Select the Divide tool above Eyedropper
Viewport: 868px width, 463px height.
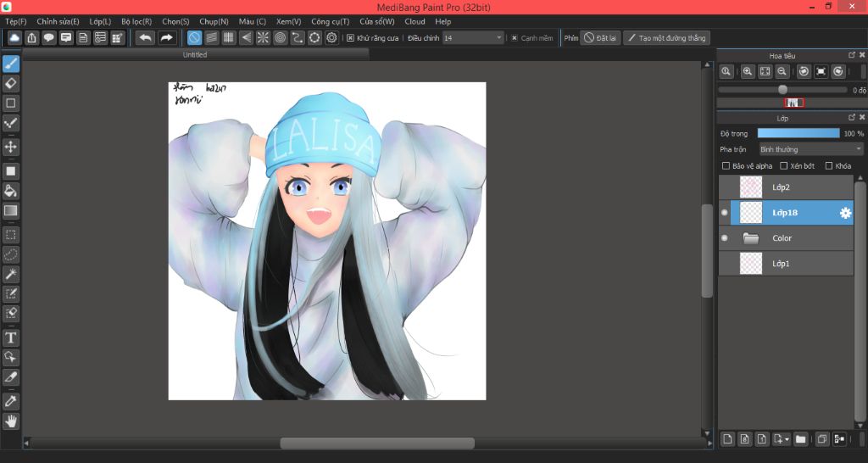pos(10,377)
